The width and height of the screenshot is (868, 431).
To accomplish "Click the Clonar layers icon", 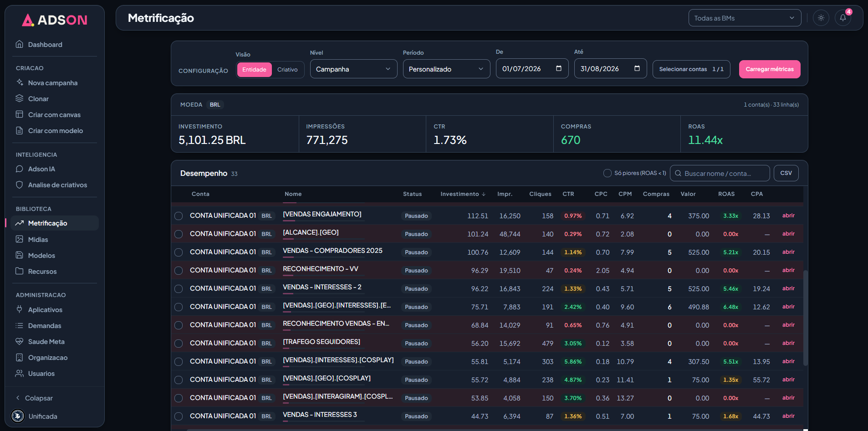I will pyautogui.click(x=19, y=98).
